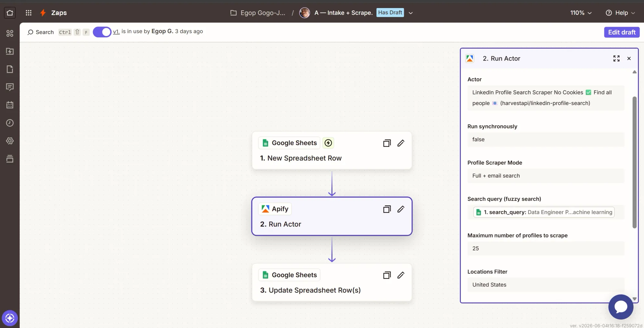
Task: Click the Edit draft button
Action: (621, 32)
